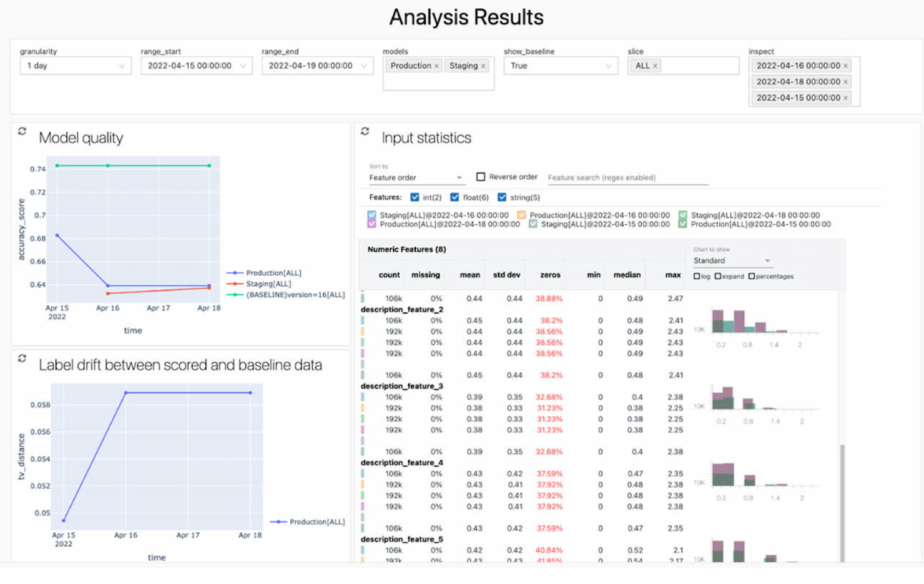Remove the Production chip from models filter

pyautogui.click(x=435, y=66)
